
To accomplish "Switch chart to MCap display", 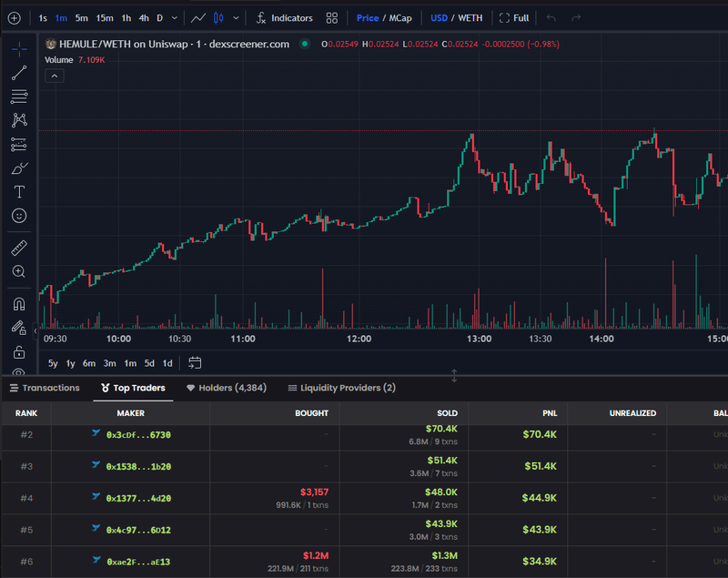I will click(400, 18).
